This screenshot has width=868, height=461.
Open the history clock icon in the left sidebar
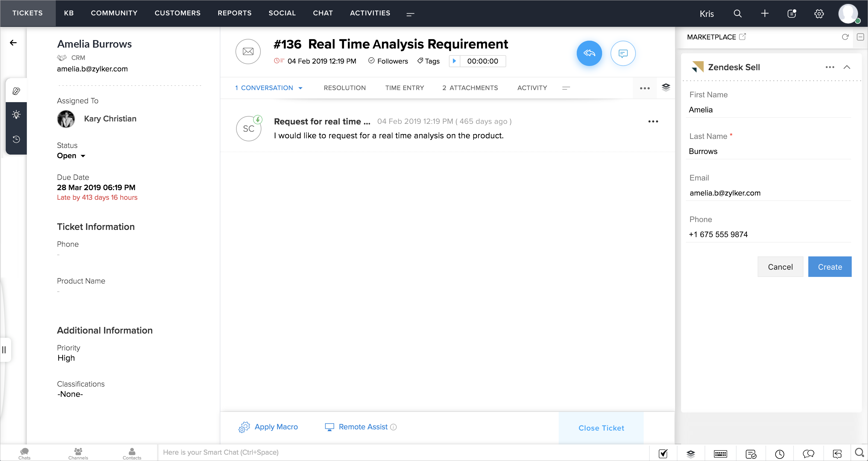coord(16,139)
